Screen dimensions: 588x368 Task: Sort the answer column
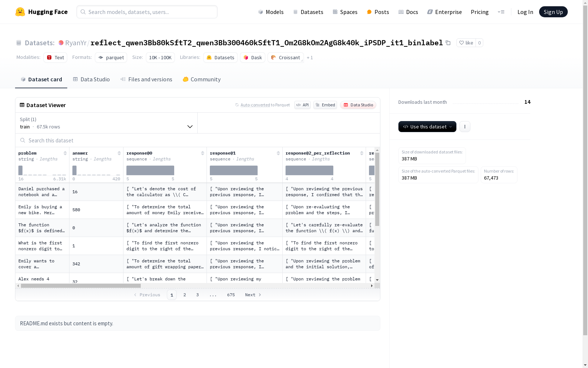click(119, 153)
